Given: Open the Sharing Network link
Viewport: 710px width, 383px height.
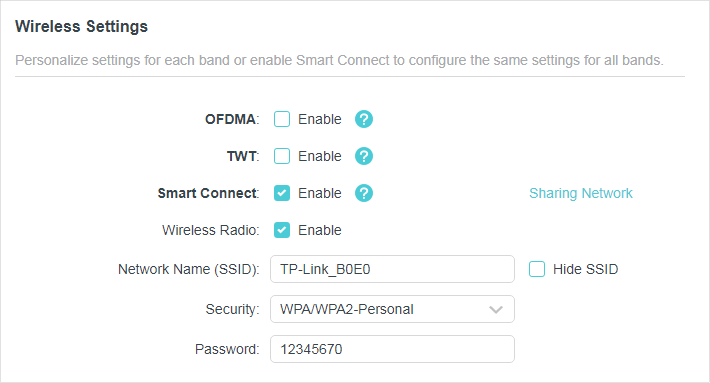Looking at the screenshot, I should coord(580,193).
